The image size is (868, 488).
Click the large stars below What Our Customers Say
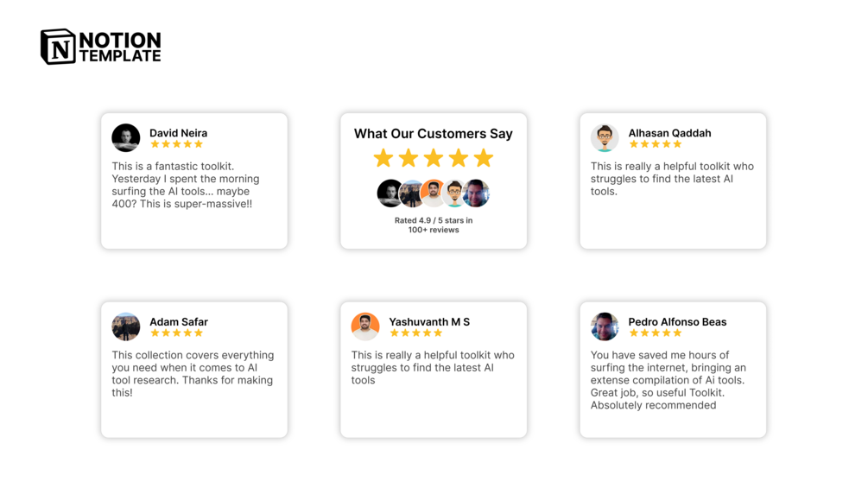434,158
